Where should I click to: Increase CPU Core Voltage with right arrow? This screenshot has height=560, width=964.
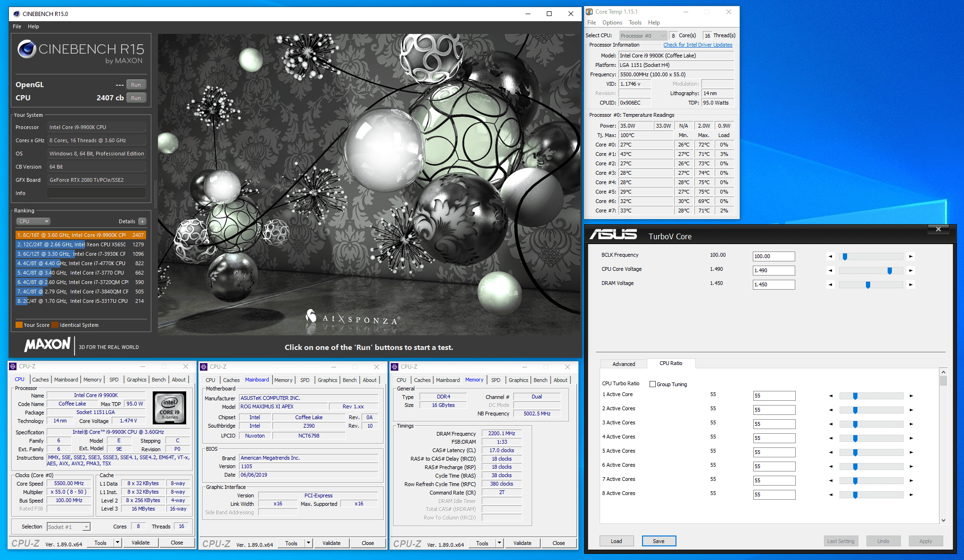[911, 271]
